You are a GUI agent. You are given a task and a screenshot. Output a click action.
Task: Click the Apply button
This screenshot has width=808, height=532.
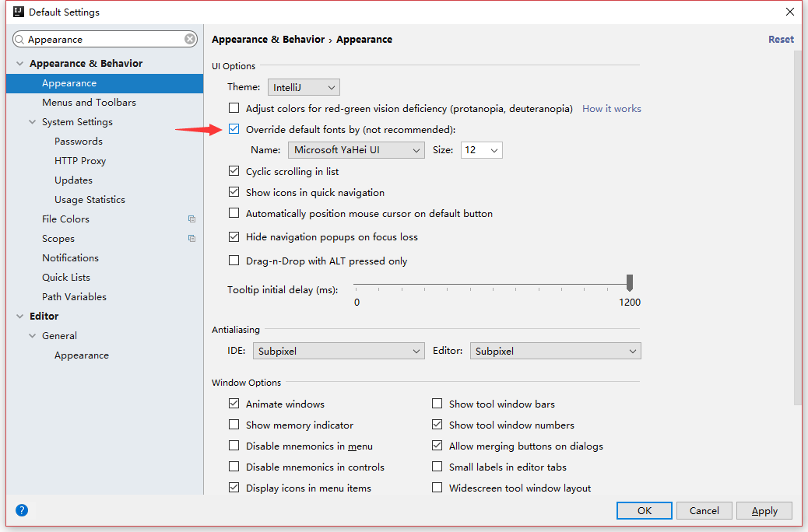pyautogui.click(x=764, y=511)
